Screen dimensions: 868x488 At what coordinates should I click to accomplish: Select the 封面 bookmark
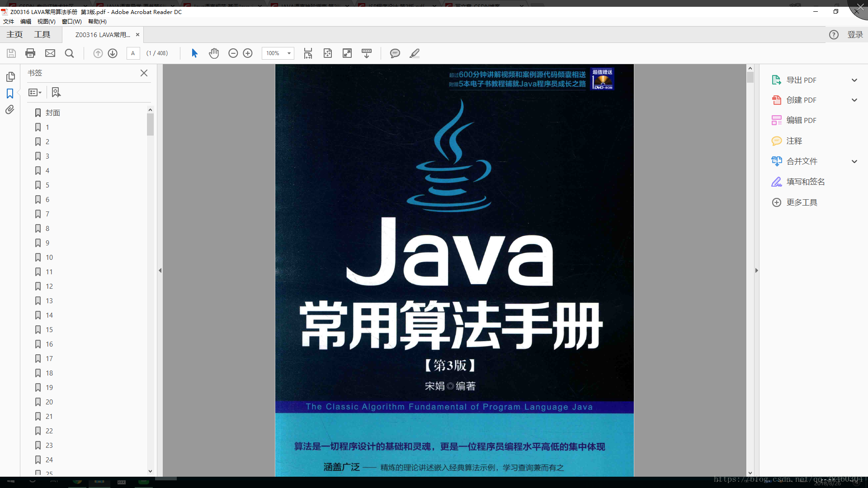pyautogui.click(x=53, y=113)
